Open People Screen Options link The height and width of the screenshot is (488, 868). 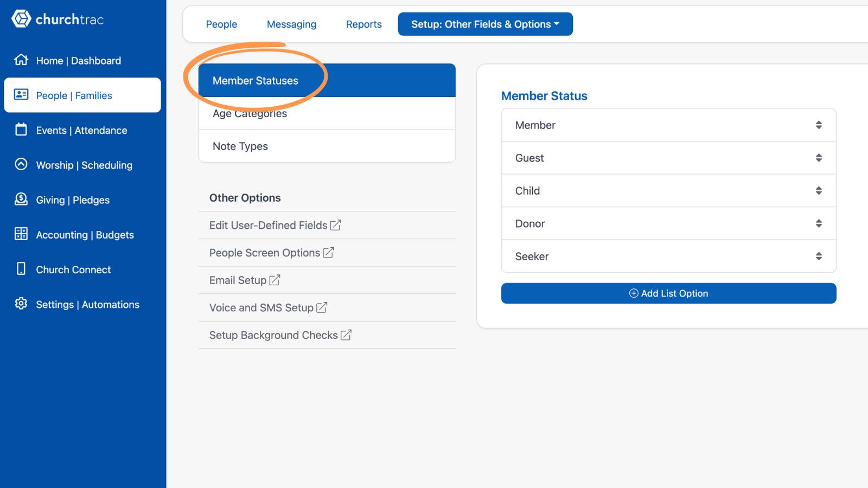tap(271, 253)
